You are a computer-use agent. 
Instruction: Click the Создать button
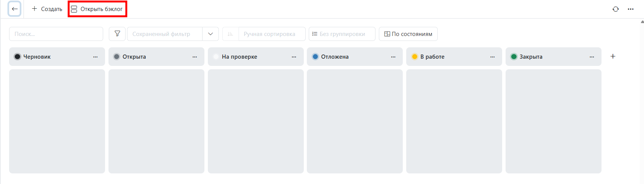[47, 9]
